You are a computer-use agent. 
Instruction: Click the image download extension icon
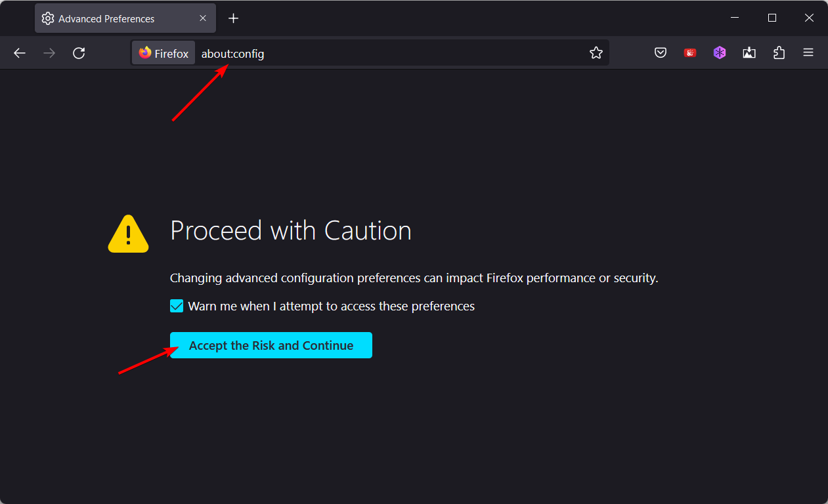pos(749,53)
